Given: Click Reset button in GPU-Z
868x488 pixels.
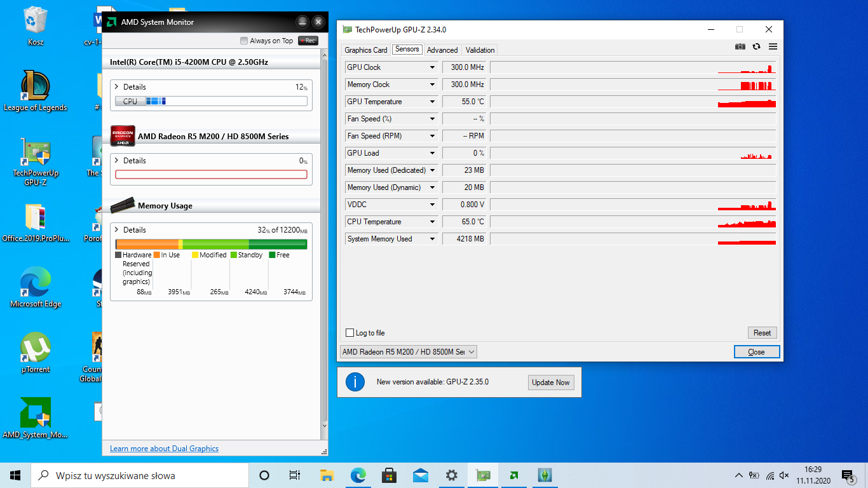Looking at the screenshot, I should coord(762,333).
